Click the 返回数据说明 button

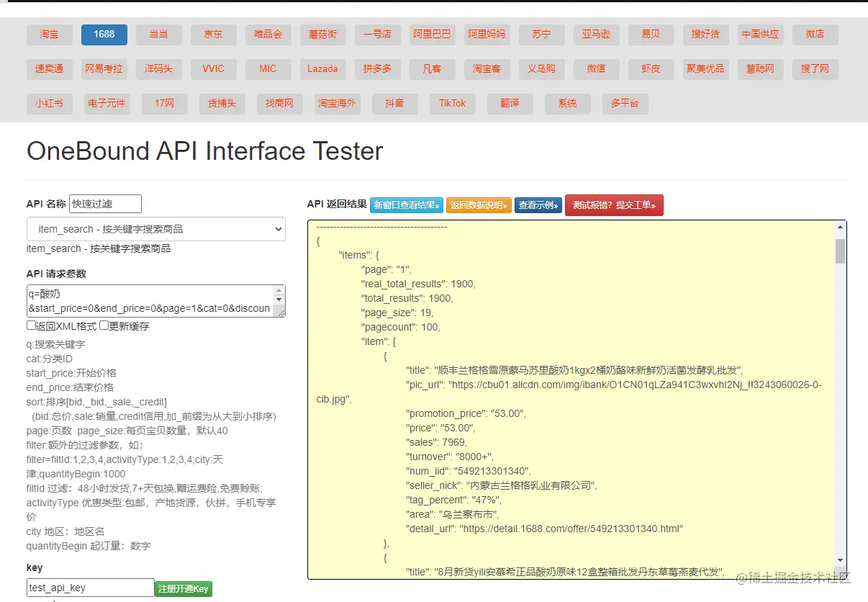coord(479,205)
